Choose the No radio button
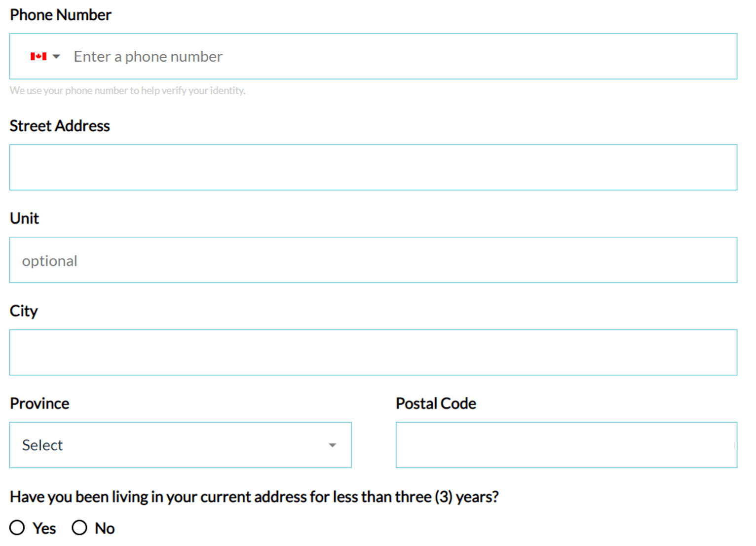The image size is (756, 546). 79,528
